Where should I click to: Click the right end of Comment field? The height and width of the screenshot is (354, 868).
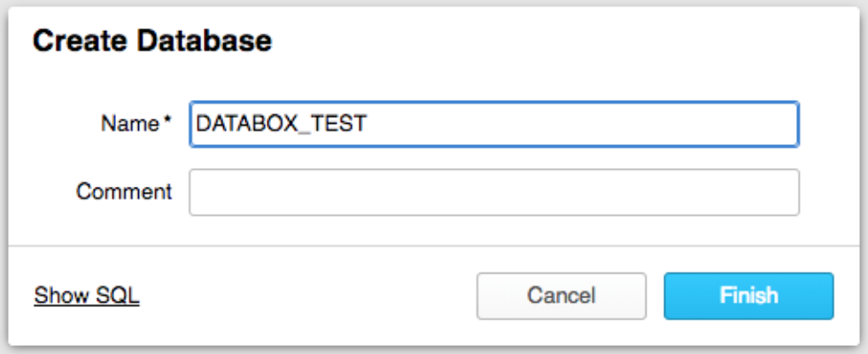click(784, 192)
